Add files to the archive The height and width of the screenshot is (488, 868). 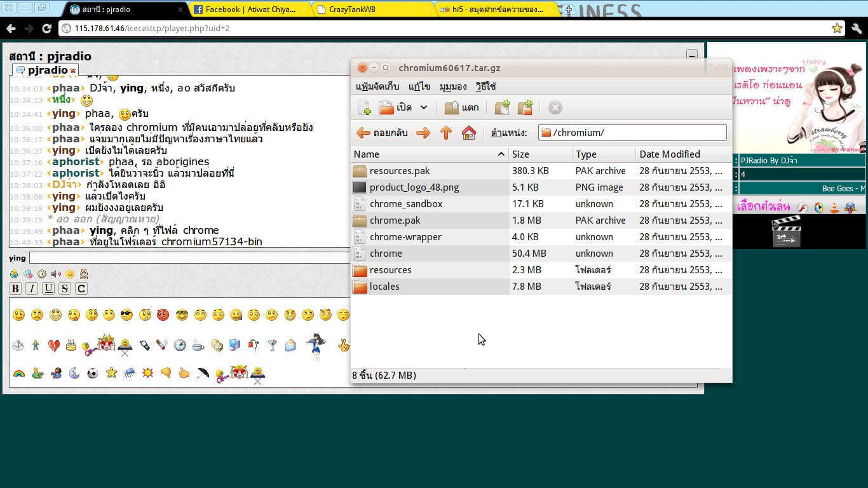coord(502,107)
